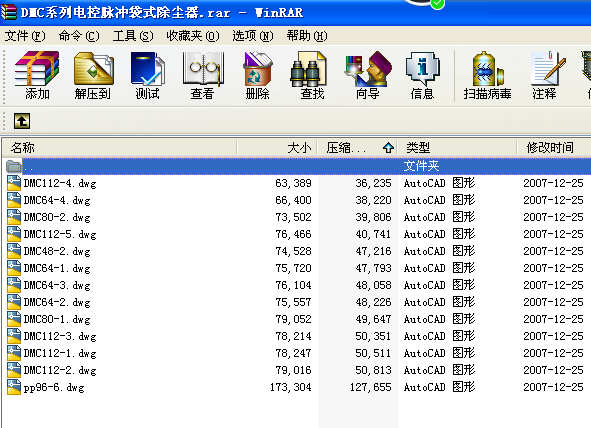
Task: Click the 文件夹 type label
Action: [x=421, y=166]
